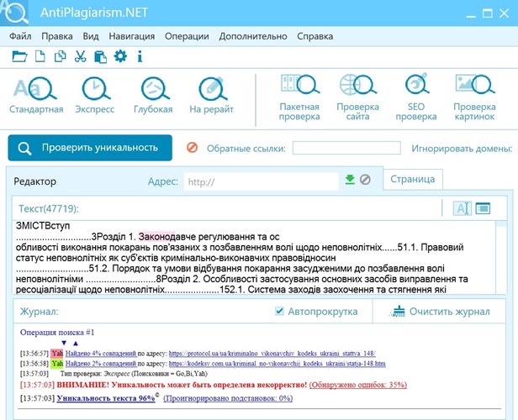Click the Игнорировать домены label
The width and height of the screenshot is (518, 420).
coord(462,149)
